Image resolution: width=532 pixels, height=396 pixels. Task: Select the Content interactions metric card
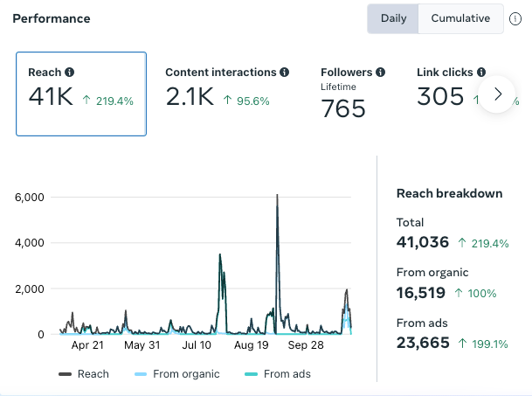click(x=227, y=94)
